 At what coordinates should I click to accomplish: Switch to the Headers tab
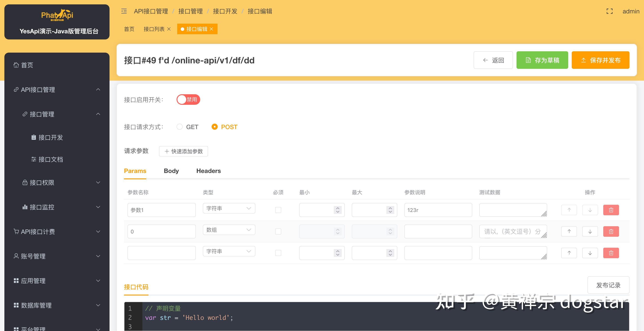click(x=209, y=171)
